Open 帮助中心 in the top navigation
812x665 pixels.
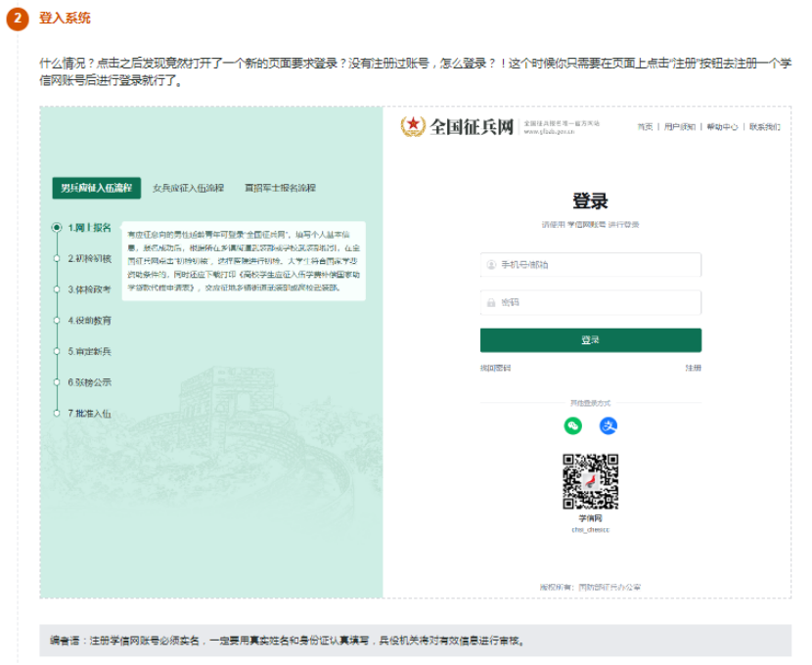[x=722, y=127]
